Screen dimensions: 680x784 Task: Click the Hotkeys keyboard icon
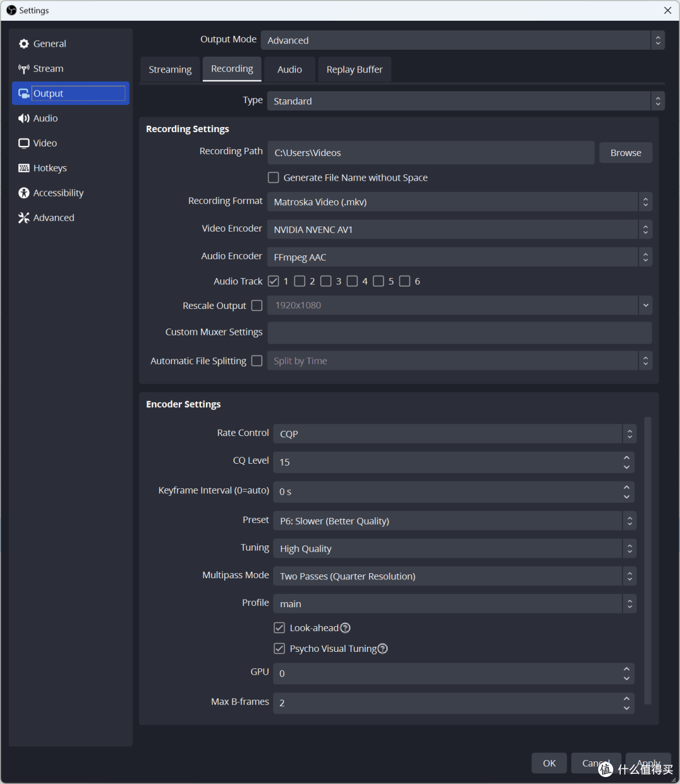[x=24, y=168]
